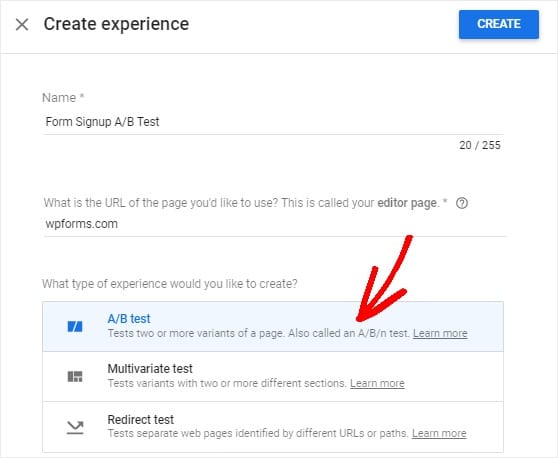Viewport: 558px width, 458px height.
Task: Open the editor page help question icon
Action: (462, 203)
